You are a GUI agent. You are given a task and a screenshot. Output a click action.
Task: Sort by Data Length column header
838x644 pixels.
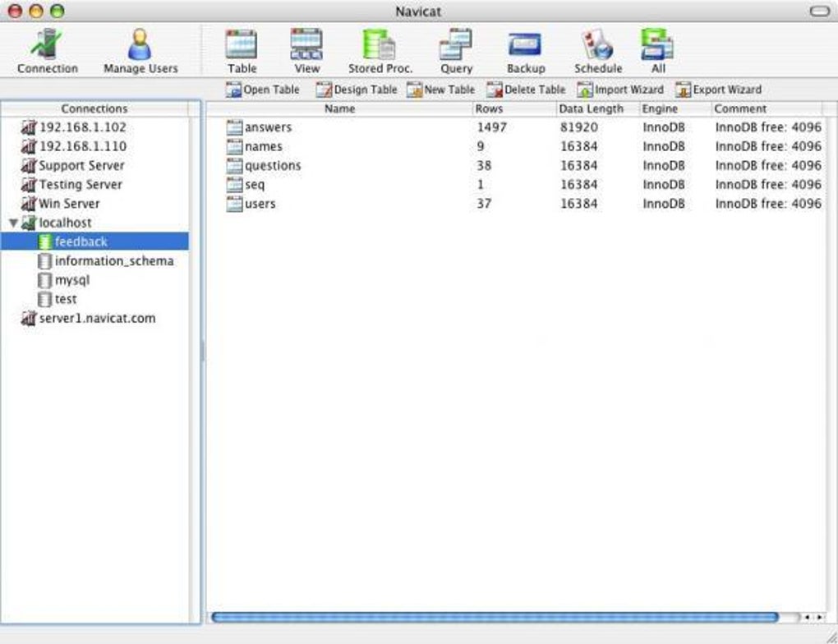[597, 108]
